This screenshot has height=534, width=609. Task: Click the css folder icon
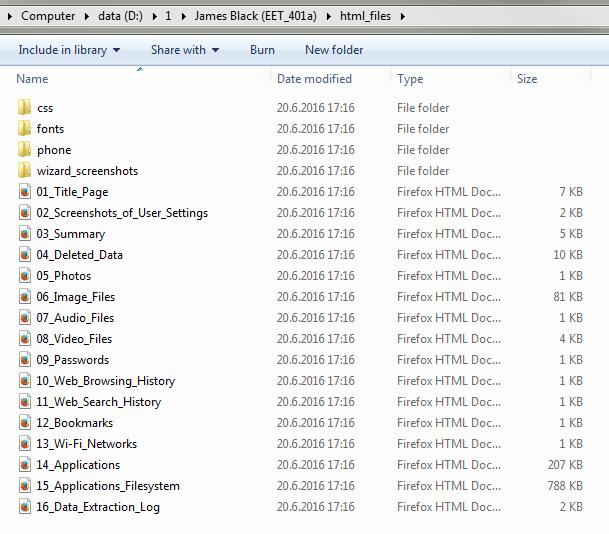coord(25,108)
